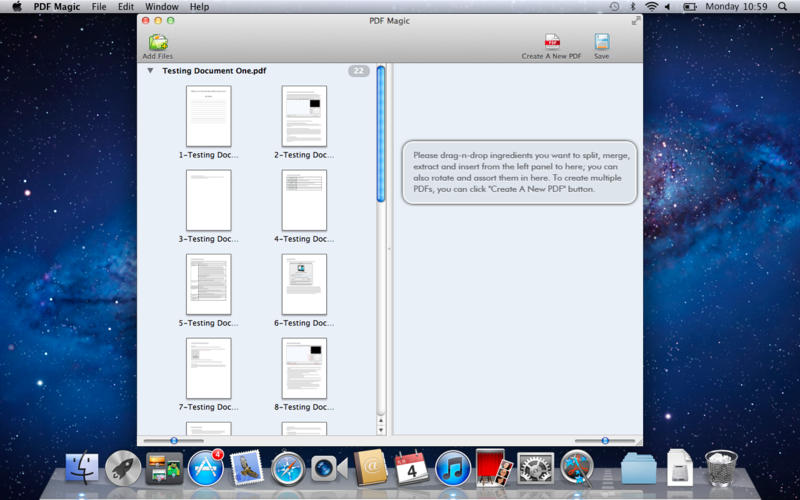The image size is (800, 500).
Task: Open the File menu
Action: pos(99,7)
